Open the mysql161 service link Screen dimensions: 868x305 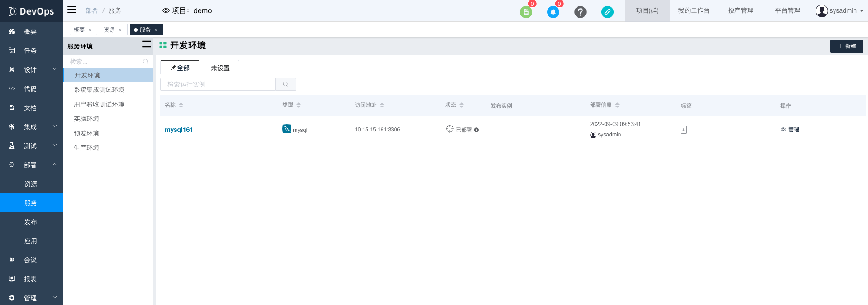pyautogui.click(x=179, y=130)
